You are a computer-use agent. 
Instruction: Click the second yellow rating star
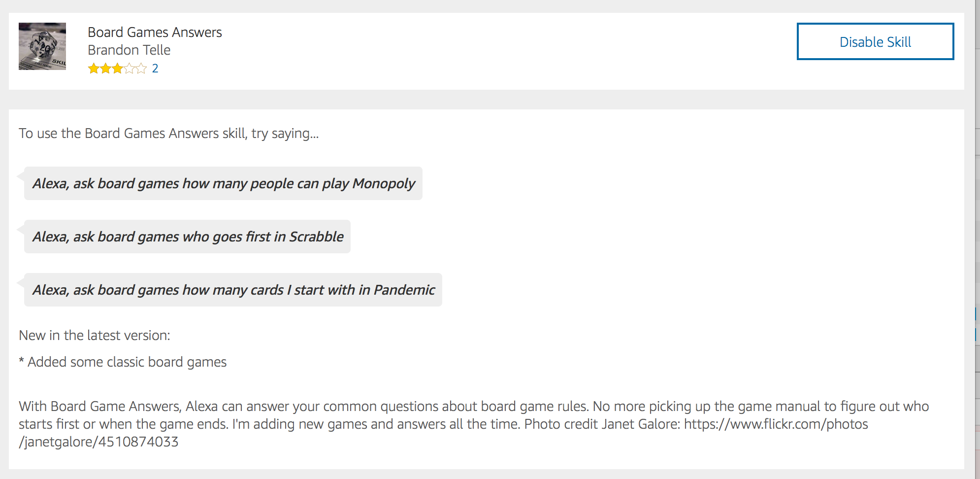pyautogui.click(x=105, y=68)
